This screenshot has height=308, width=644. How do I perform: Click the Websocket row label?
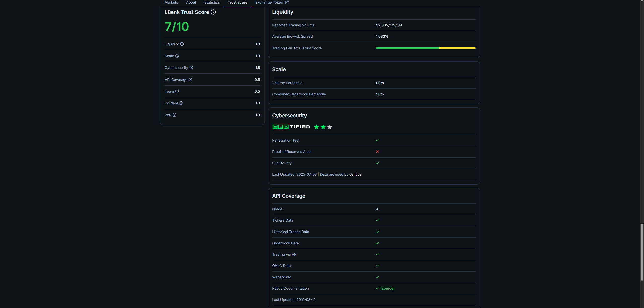click(x=281, y=277)
